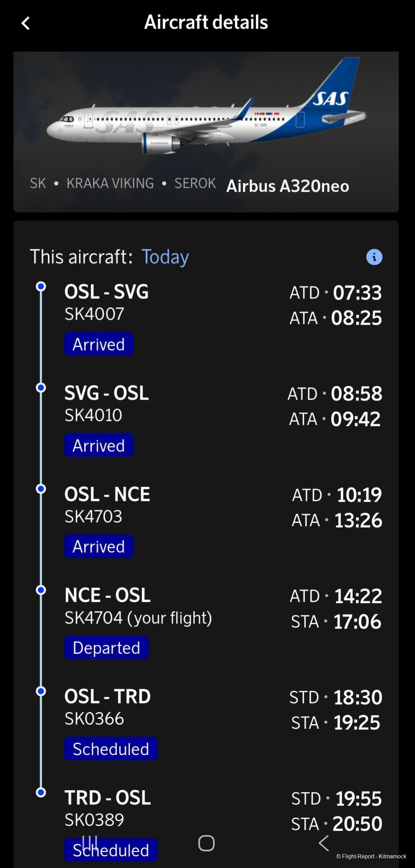Tap the NCE - OSL timeline dot
The height and width of the screenshot is (868, 415).
[x=41, y=590]
